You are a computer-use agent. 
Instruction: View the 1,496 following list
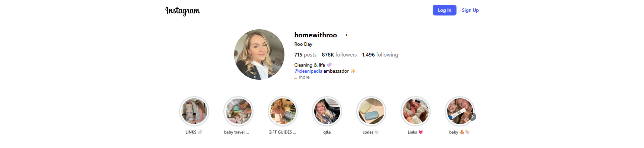(380, 55)
